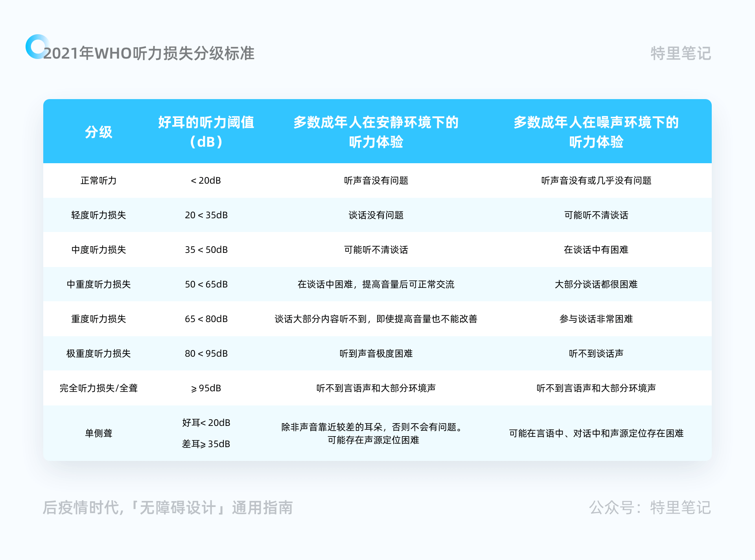This screenshot has width=755, height=560.
Task: Select the 完全听力损失/全聋 row label
Action: click(99, 388)
